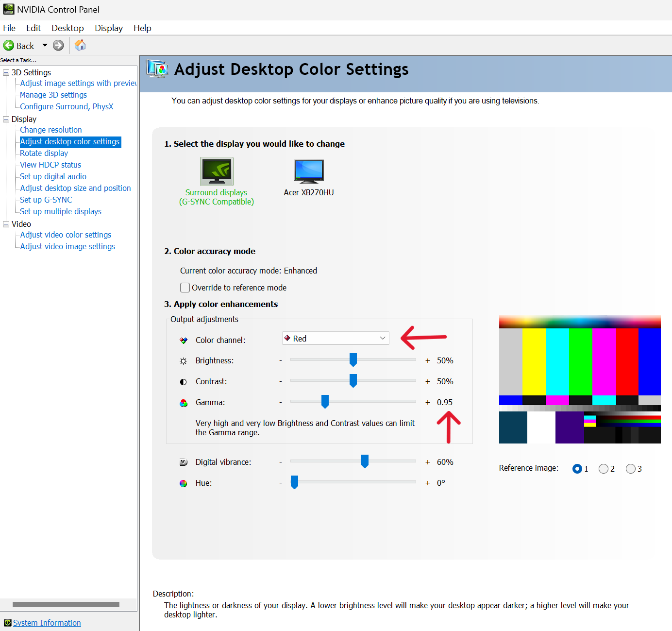672x631 pixels.
Task: Click the gamma apple-shaped icon
Action: [x=183, y=402]
